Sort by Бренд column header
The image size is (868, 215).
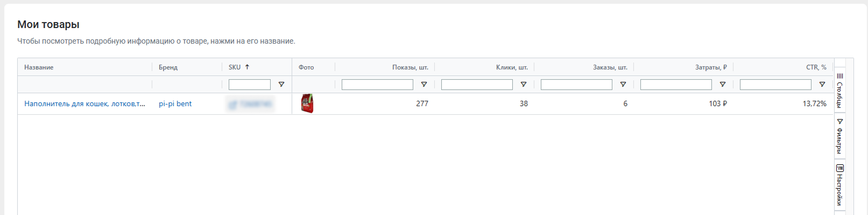(168, 67)
